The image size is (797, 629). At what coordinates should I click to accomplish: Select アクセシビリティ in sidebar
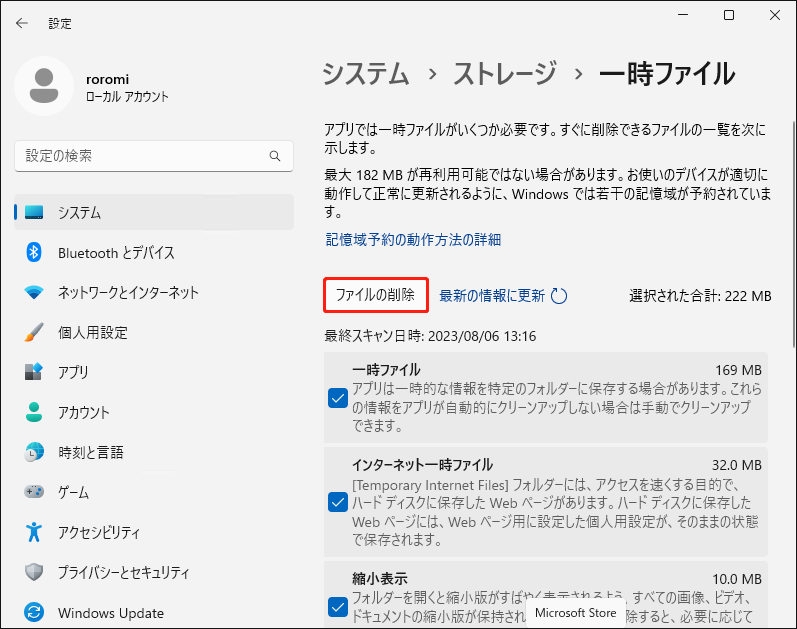point(154,532)
